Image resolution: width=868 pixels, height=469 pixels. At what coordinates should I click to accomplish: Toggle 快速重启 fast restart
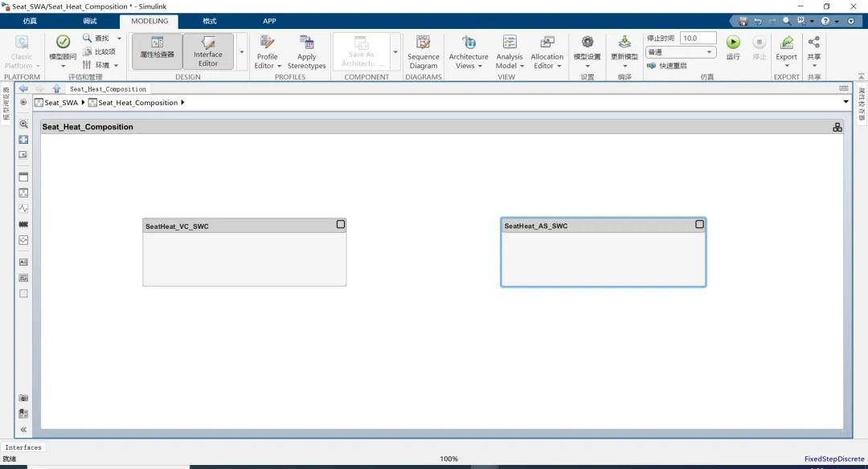point(667,66)
